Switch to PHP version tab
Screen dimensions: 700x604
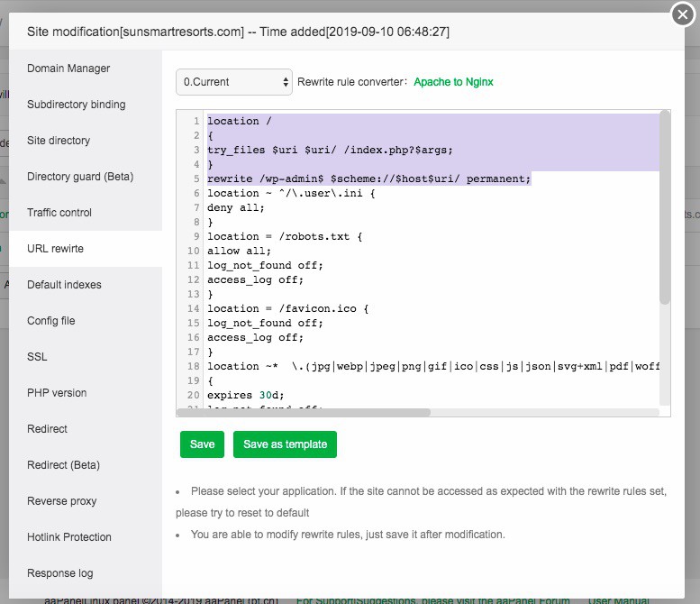[57, 393]
